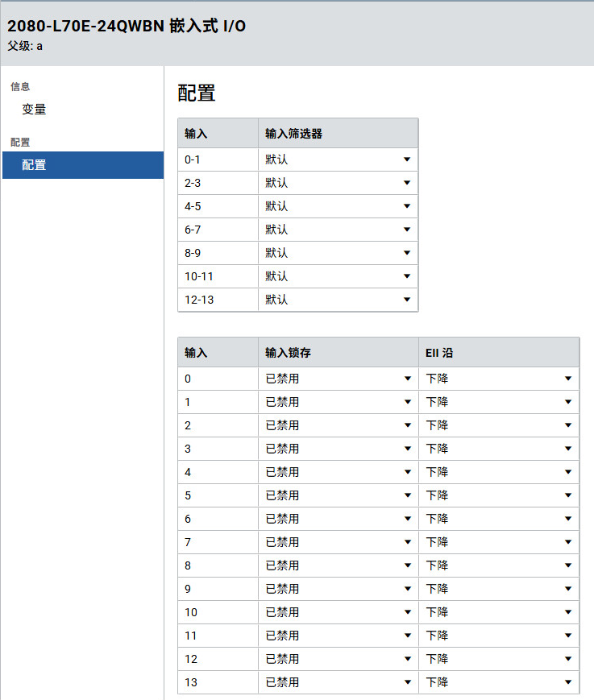Open EII 沿 dropdown for input 9
This screenshot has width=594, height=700.
point(499,589)
